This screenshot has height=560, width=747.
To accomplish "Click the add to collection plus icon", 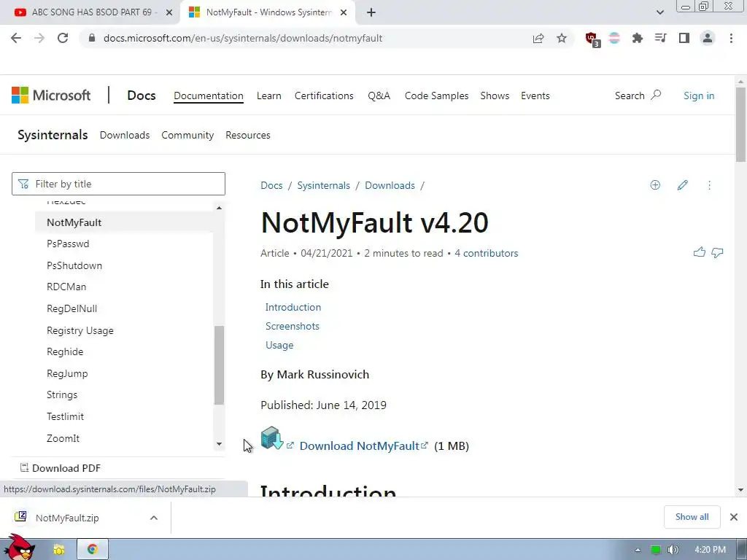I will click(x=655, y=185).
